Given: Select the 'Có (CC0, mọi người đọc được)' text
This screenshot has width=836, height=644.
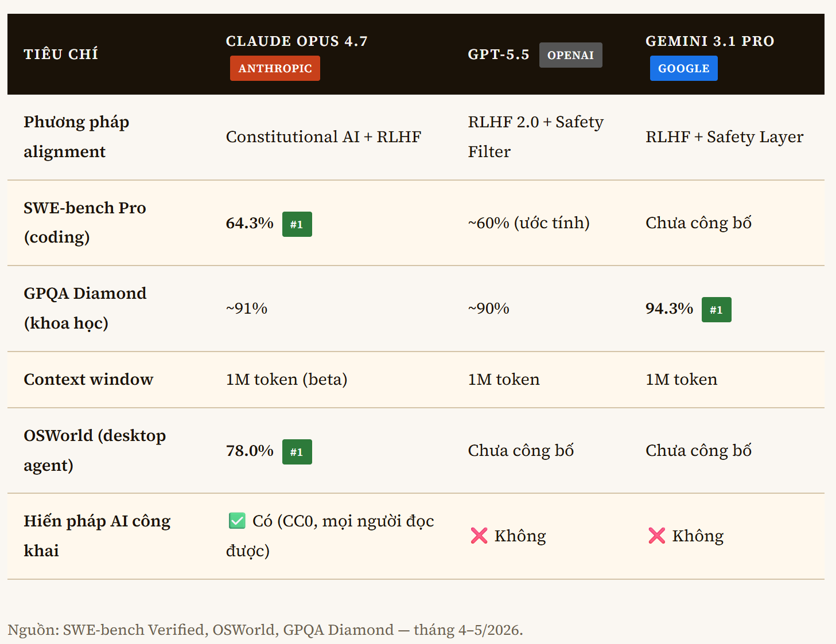Looking at the screenshot, I should click(330, 536).
